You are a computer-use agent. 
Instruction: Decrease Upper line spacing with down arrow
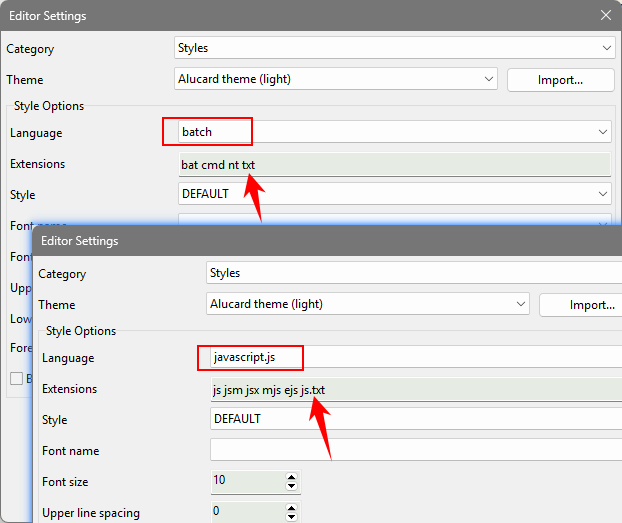pyautogui.click(x=292, y=517)
